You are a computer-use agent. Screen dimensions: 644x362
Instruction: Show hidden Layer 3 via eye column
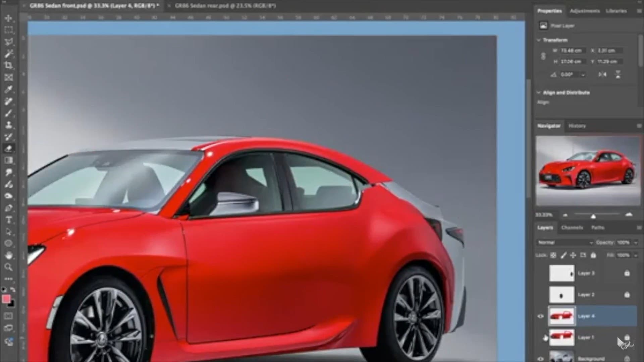pyautogui.click(x=541, y=273)
